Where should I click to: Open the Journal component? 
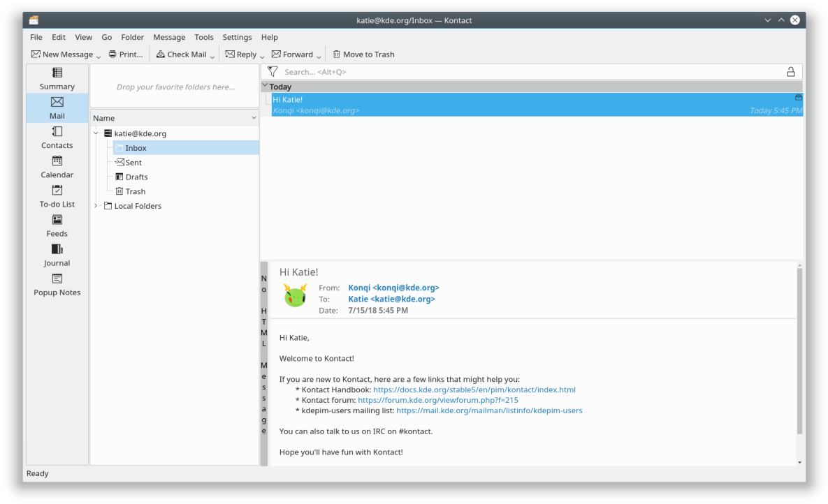click(57, 255)
